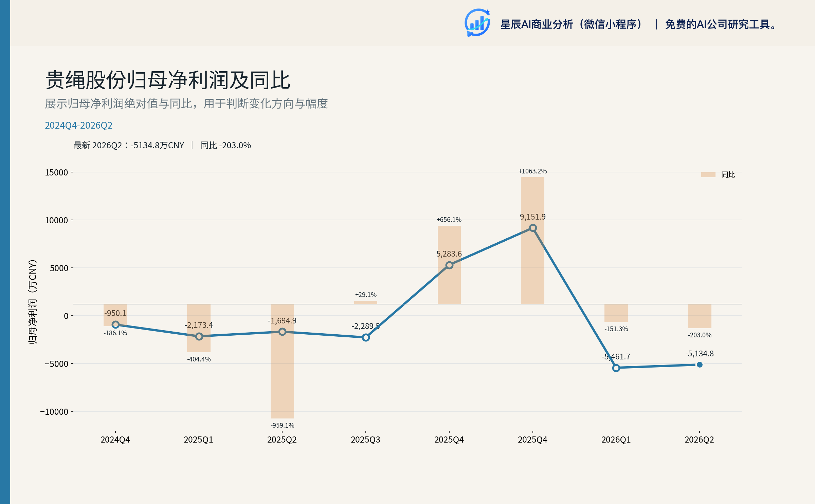Click the +29.1% bar label
The height and width of the screenshot is (504, 815).
click(x=366, y=295)
